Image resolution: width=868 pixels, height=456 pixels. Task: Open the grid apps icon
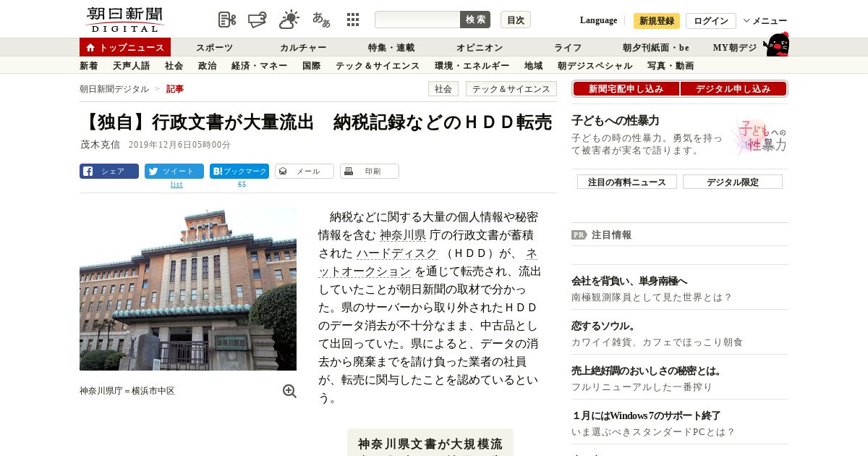point(353,20)
